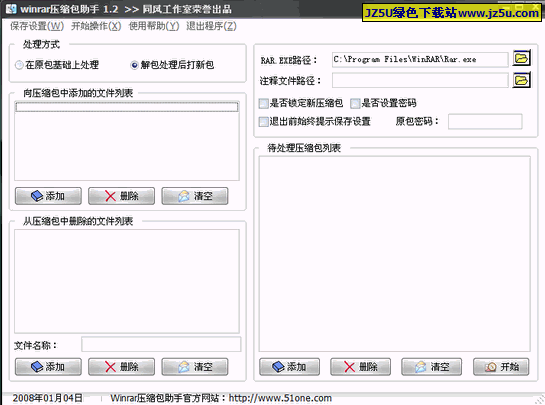Click the winrar压缩包助手 title bar app icon
This screenshot has height=405, width=545.
(11, 9)
